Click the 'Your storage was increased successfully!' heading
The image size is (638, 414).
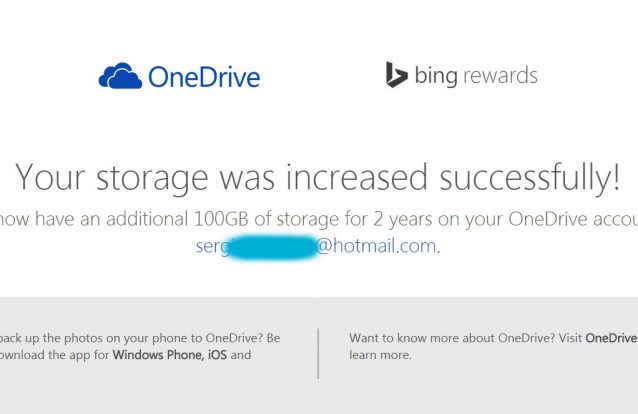tap(318, 177)
